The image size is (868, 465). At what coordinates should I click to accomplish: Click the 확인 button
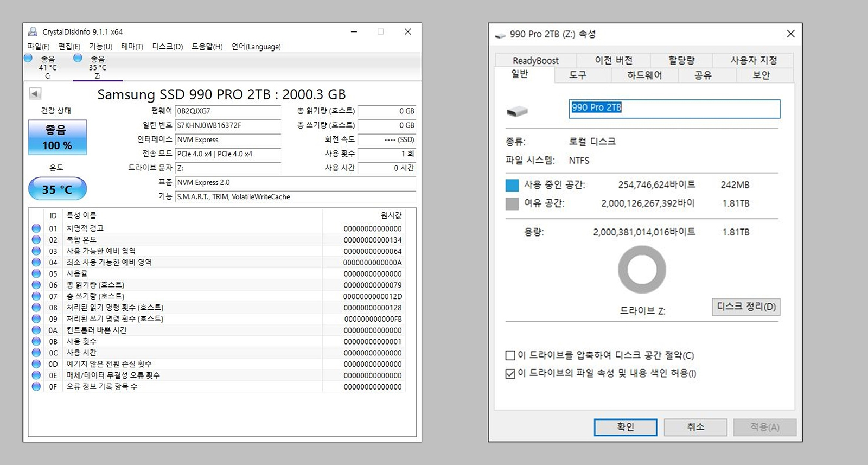coord(626,427)
